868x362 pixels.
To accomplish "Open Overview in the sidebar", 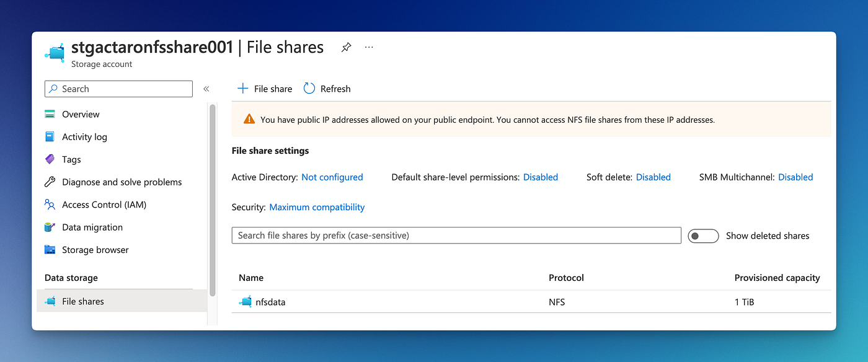I will point(81,114).
